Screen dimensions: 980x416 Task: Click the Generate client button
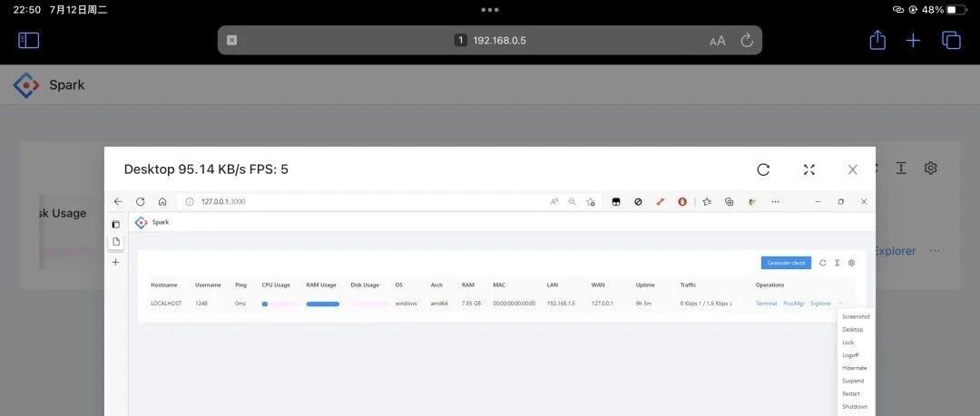pyautogui.click(x=786, y=263)
